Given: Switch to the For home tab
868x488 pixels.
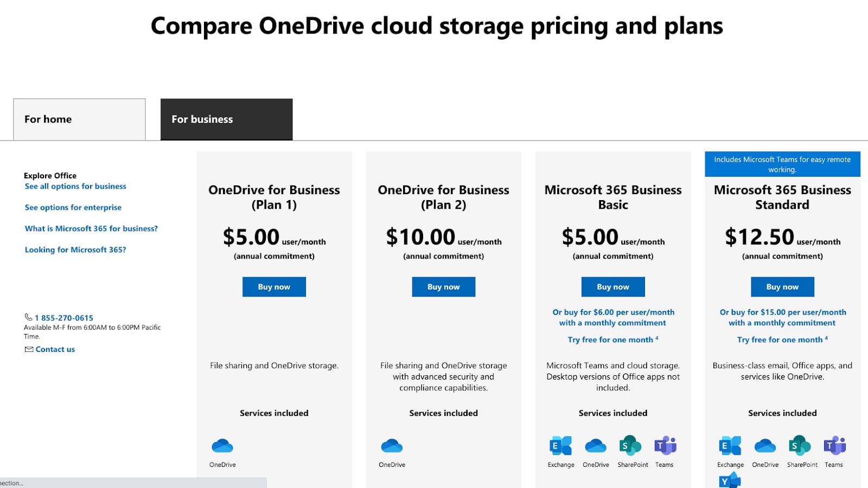Looking at the screenshot, I should pyautogui.click(x=79, y=119).
